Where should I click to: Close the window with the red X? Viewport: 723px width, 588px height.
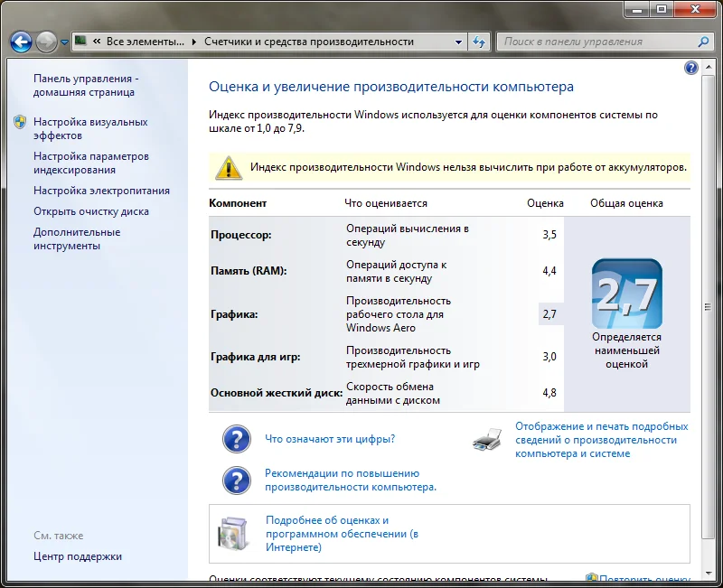[695, 9]
